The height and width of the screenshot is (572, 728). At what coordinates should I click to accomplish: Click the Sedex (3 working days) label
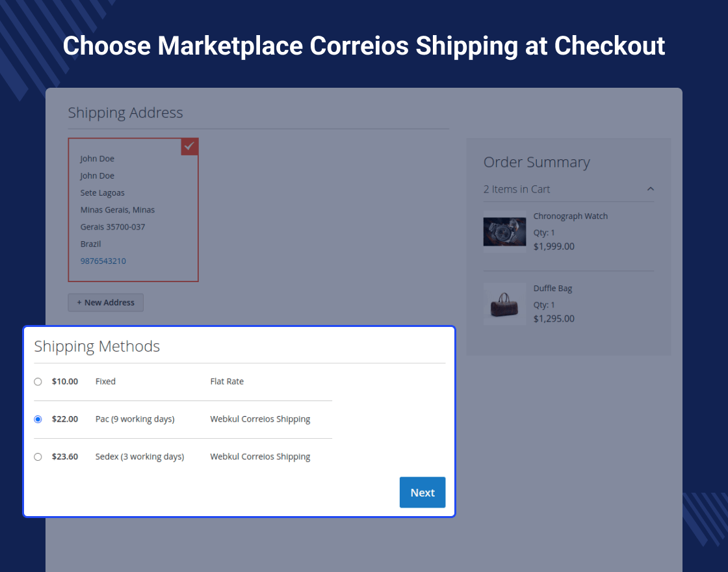139,457
